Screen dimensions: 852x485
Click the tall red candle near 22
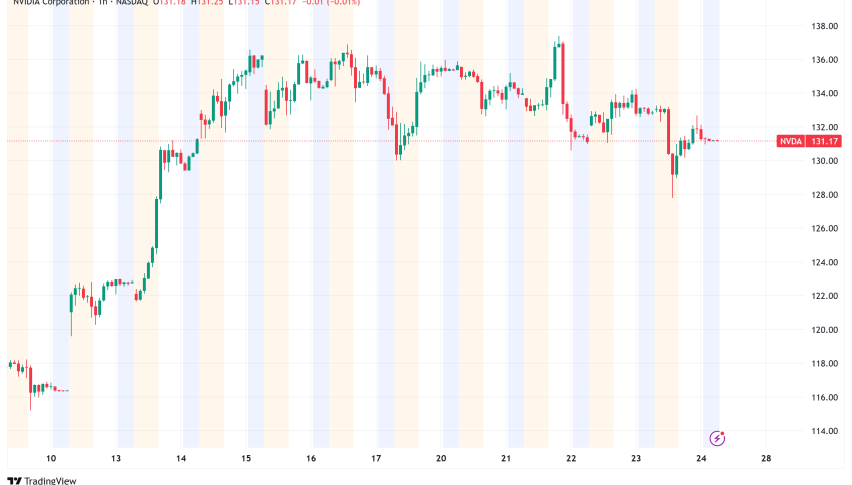[563, 72]
